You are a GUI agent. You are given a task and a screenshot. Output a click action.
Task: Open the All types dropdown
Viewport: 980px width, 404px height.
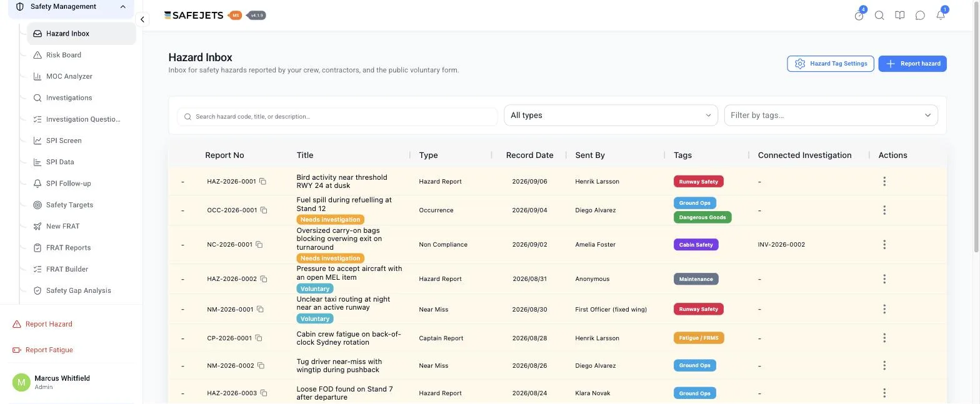coord(611,116)
